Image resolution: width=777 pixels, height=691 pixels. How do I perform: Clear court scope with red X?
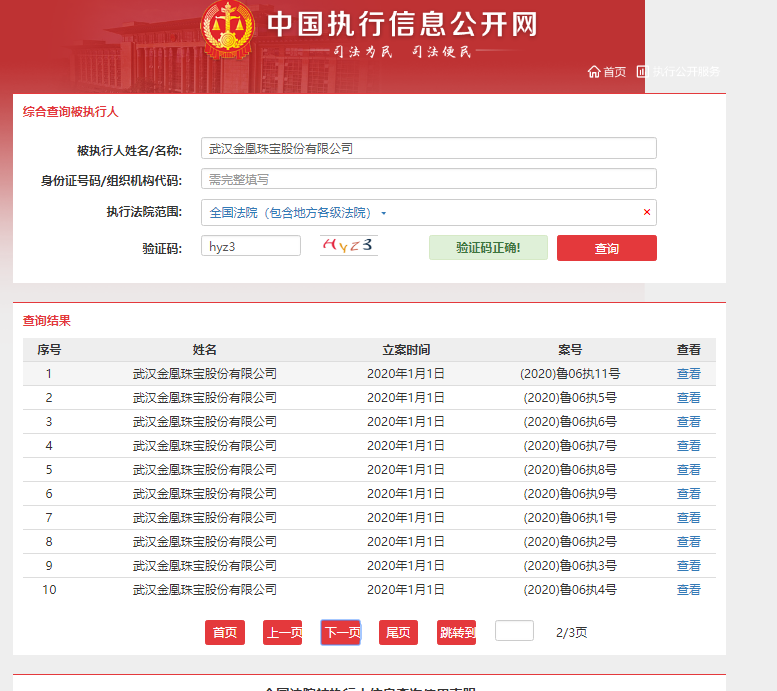(x=647, y=212)
